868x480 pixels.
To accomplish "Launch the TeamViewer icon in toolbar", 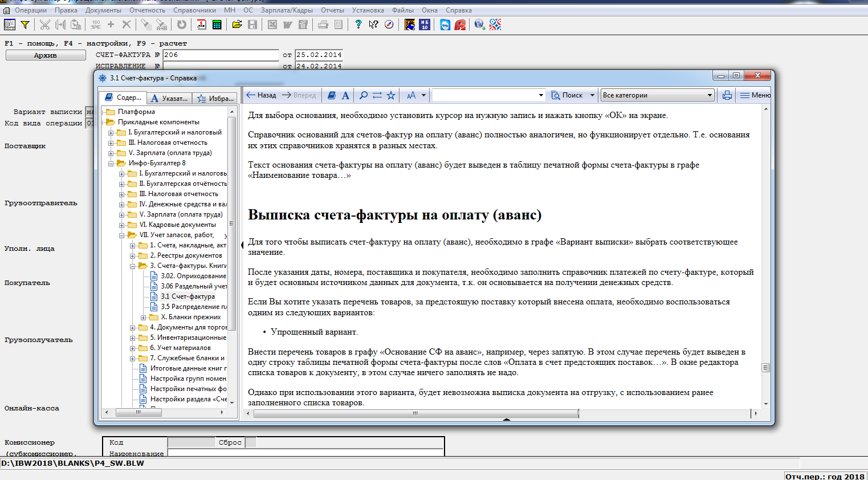I will [x=445, y=25].
